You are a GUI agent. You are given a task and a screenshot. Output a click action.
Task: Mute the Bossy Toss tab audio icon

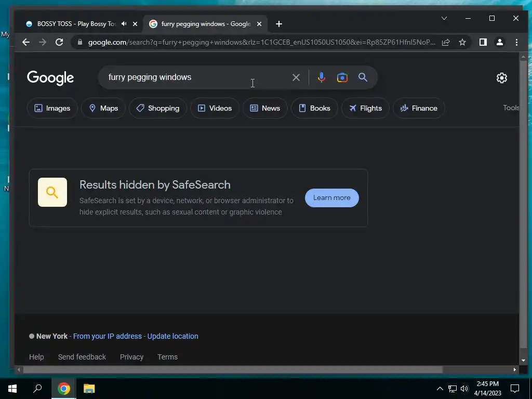click(124, 24)
